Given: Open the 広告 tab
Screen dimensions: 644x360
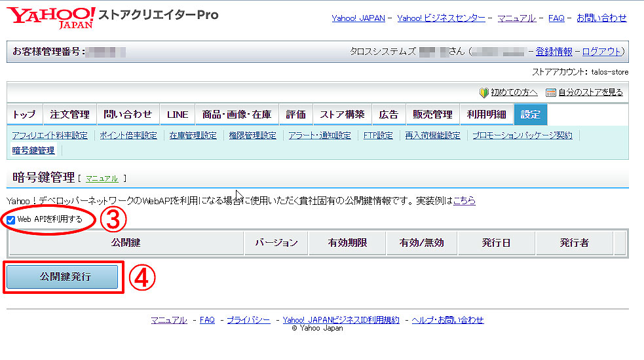Looking at the screenshot, I should [x=388, y=115].
